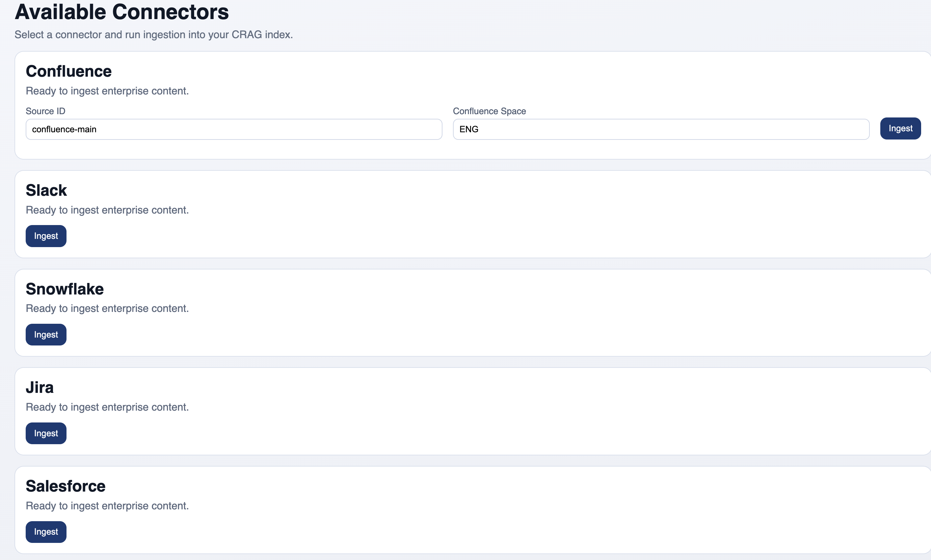Click the Ingest button for Salesforce
This screenshot has width=931, height=560.
[x=46, y=532]
